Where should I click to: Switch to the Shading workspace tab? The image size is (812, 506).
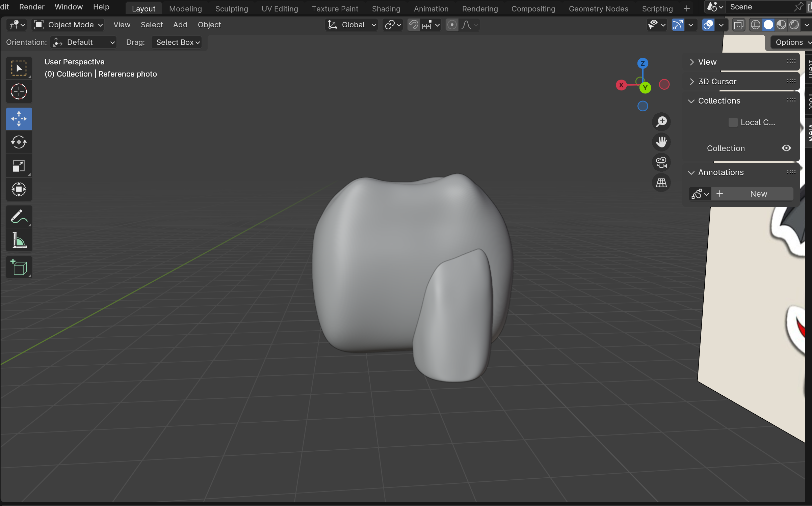coord(386,9)
